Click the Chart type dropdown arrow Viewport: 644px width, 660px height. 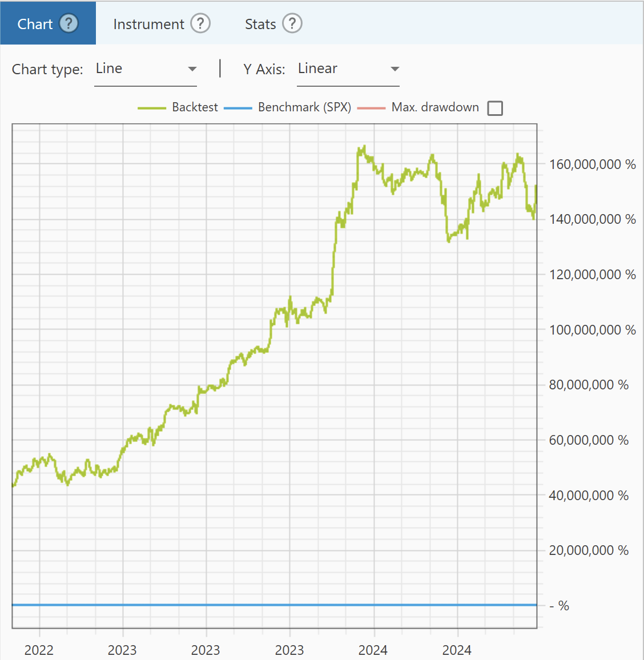[192, 69]
